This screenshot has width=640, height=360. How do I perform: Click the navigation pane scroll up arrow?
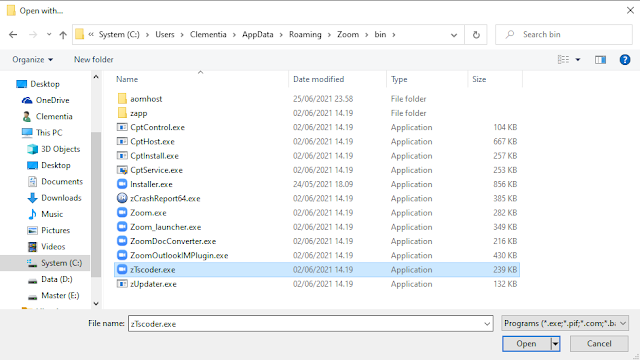click(96, 77)
